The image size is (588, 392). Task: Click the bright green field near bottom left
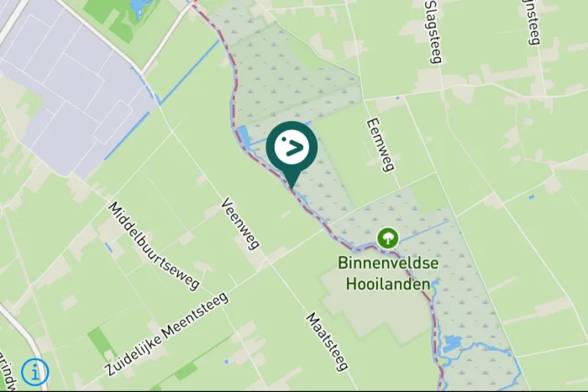(97, 344)
